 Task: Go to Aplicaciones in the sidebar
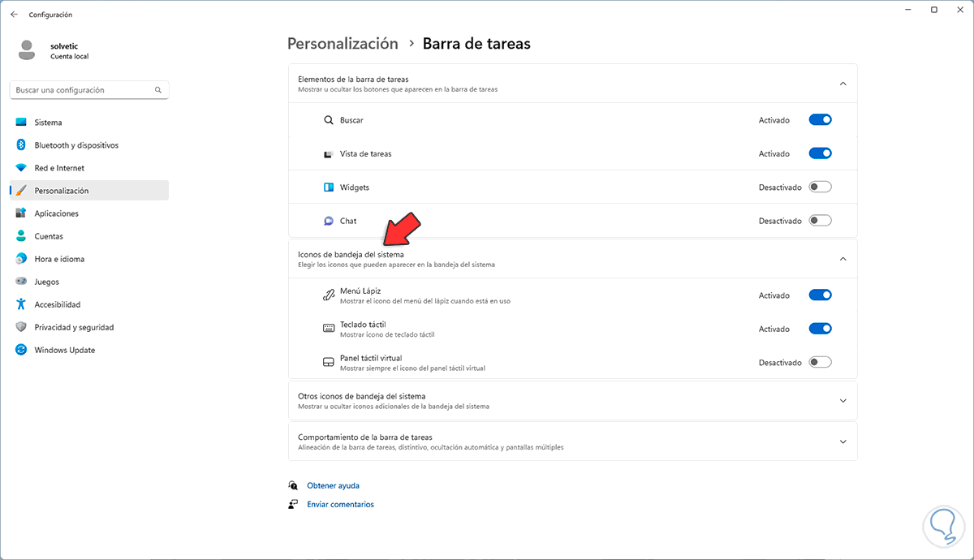point(56,213)
